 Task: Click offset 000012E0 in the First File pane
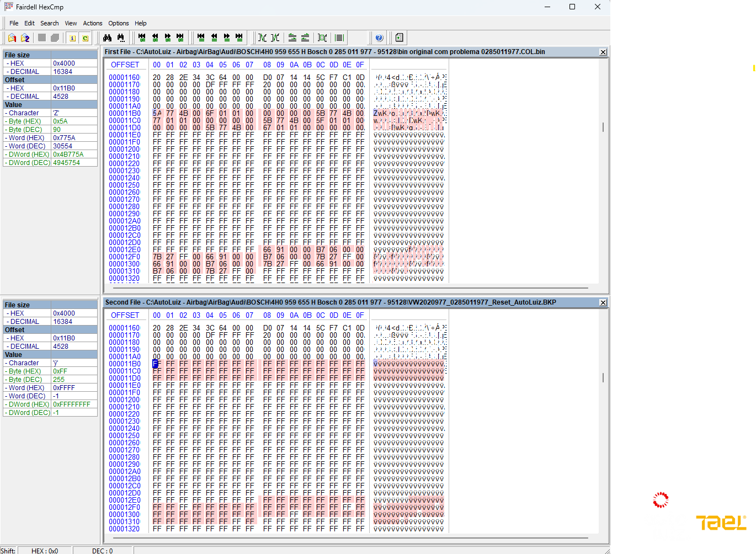[x=125, y=250]
